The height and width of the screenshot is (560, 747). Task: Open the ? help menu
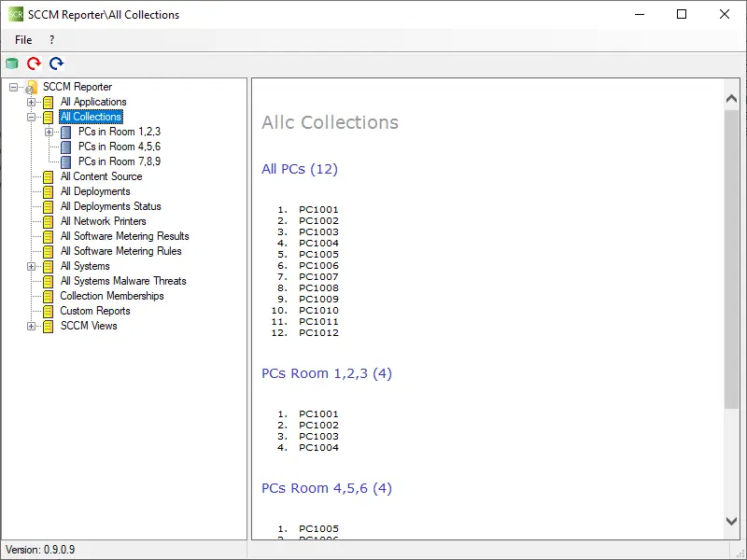tap(51, 40)
